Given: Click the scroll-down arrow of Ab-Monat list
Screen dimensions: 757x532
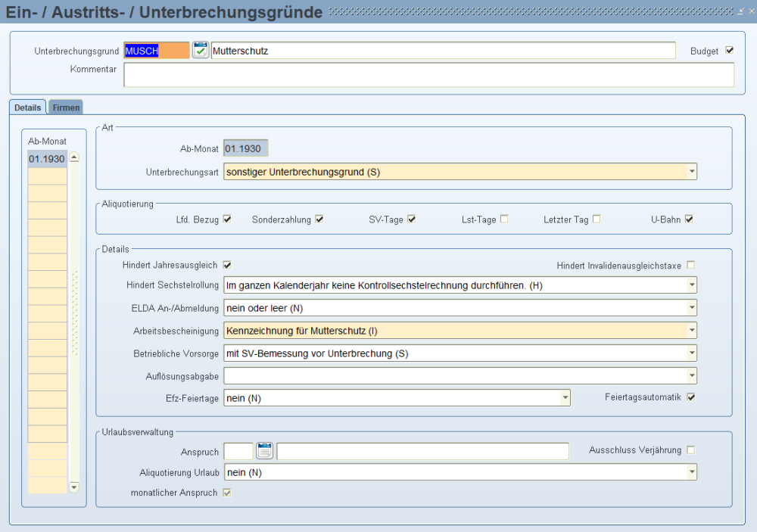Looking at the screenshot, I should (x=74, y=487).
